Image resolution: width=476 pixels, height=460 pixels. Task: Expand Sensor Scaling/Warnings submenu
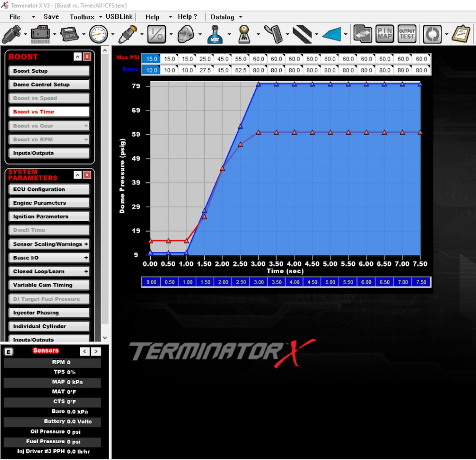(86, 244)
